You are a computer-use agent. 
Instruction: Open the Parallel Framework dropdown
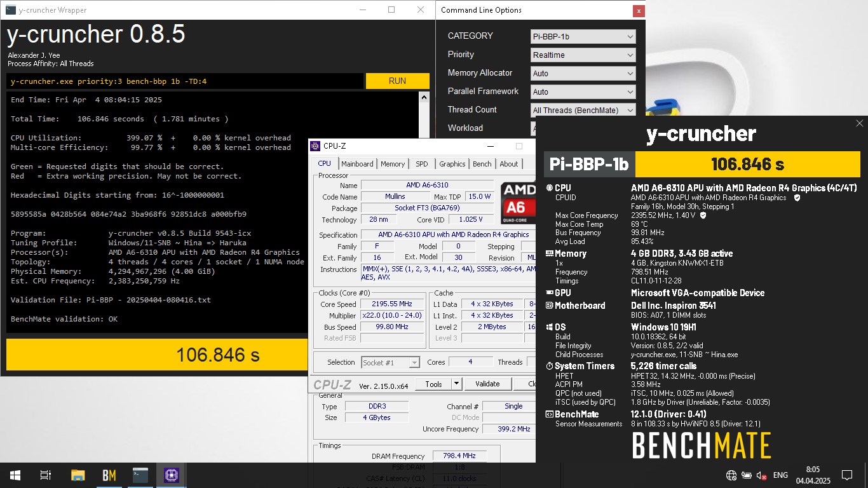click(583, 91)
